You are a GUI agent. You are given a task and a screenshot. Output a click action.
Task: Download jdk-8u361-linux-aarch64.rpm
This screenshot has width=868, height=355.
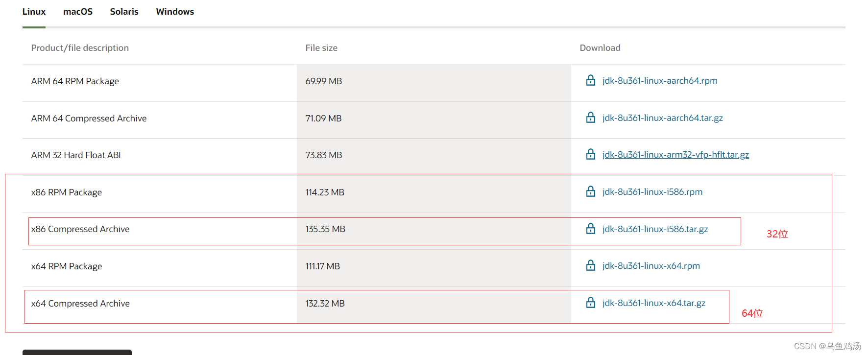[660, 81]
